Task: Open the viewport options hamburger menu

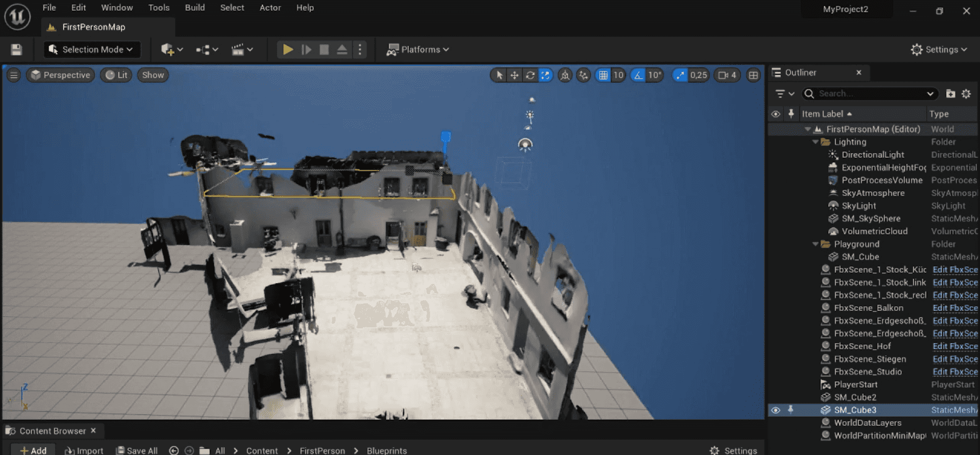Action: tap(14, 75)
